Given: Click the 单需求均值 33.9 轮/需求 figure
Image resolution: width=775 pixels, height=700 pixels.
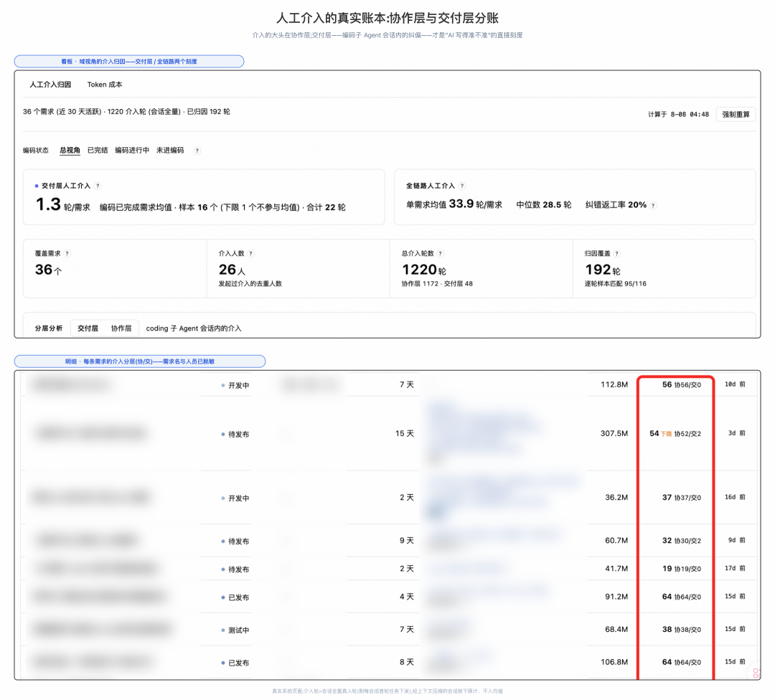Looking at the screenshot, I should click(x=454, y=204).
